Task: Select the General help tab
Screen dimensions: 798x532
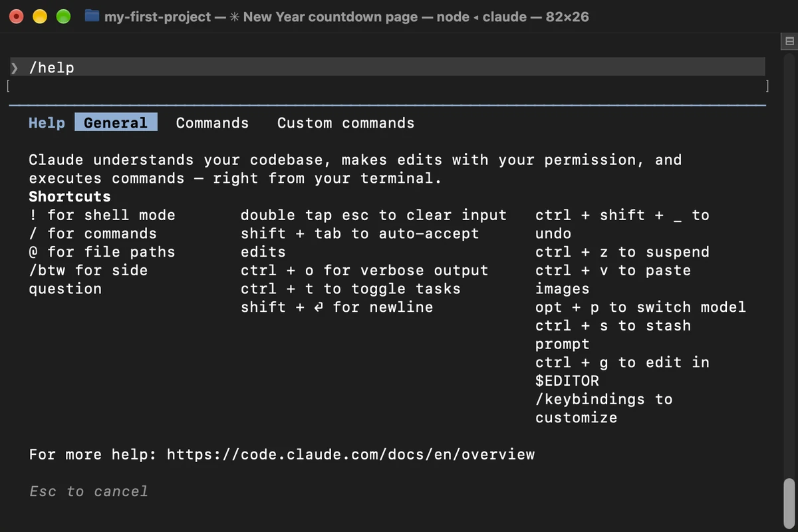Action: (116, 122)
